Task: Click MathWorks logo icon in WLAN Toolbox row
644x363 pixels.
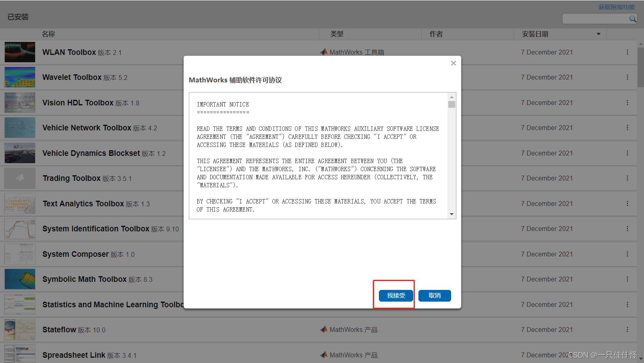Action: pos(324,52)
